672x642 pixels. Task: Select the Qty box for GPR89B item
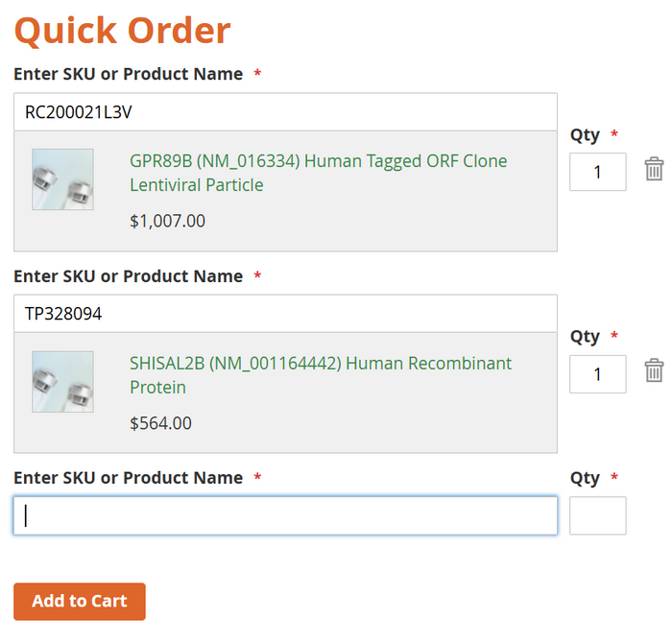(x=598, y=172)
